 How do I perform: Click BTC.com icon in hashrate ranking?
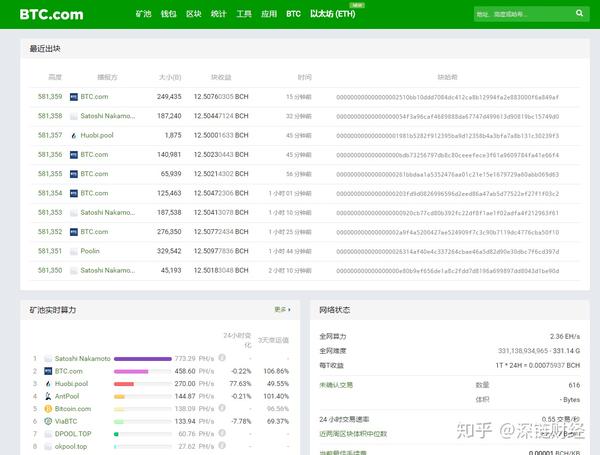coord(48,371)
